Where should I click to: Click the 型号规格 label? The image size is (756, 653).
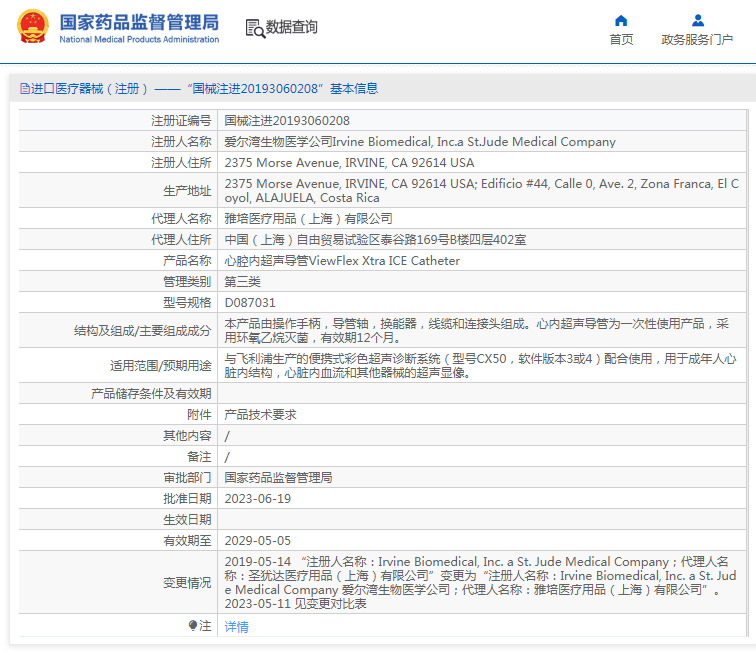(187, 302)
